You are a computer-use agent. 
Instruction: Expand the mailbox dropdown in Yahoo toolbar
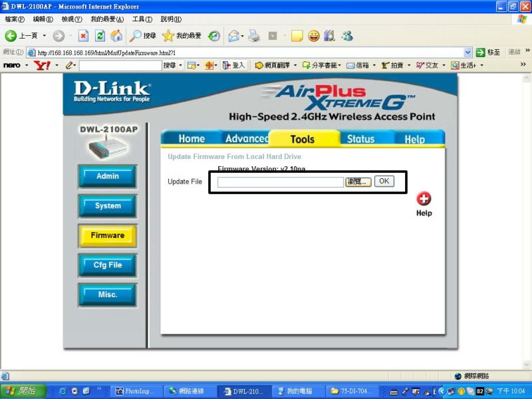click(x=374, y=65)
